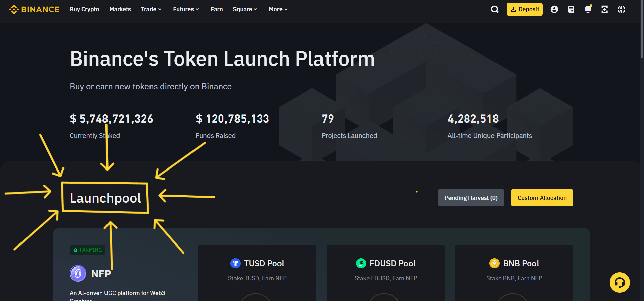Open the wallet icon

pyautogui.click(x=571, y=9)
